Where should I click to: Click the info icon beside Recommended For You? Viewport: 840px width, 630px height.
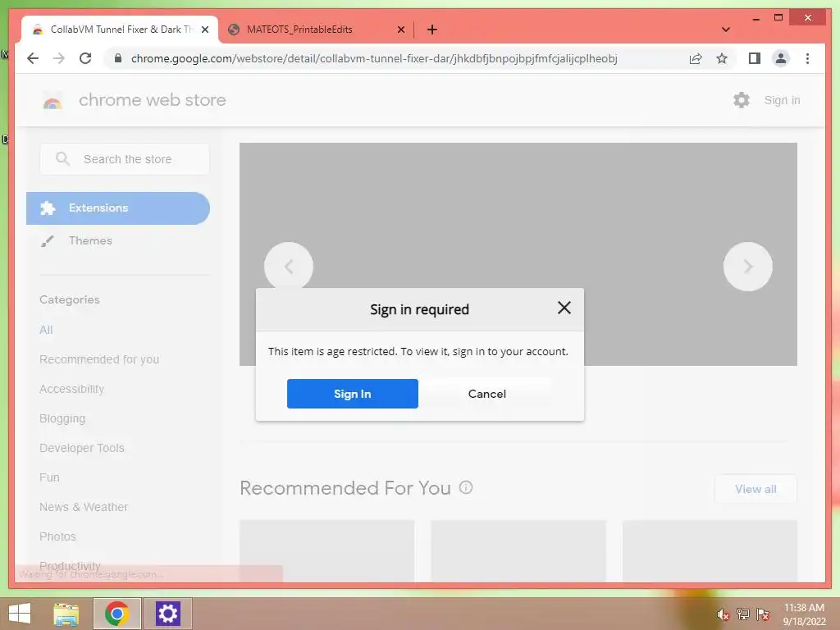466,487
